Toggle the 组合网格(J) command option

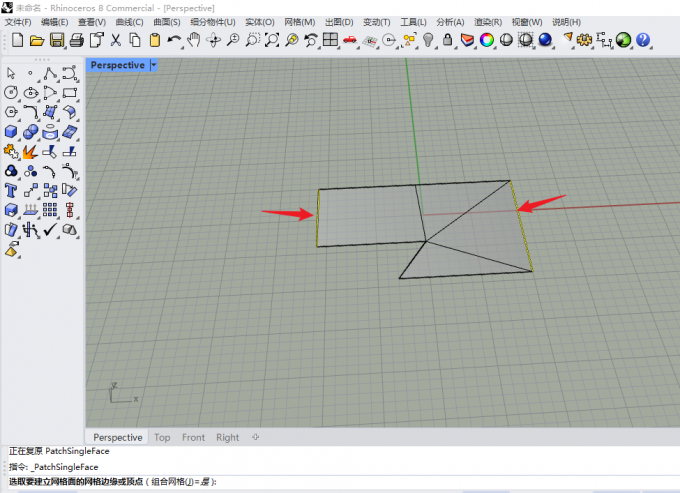pos(180,482)
